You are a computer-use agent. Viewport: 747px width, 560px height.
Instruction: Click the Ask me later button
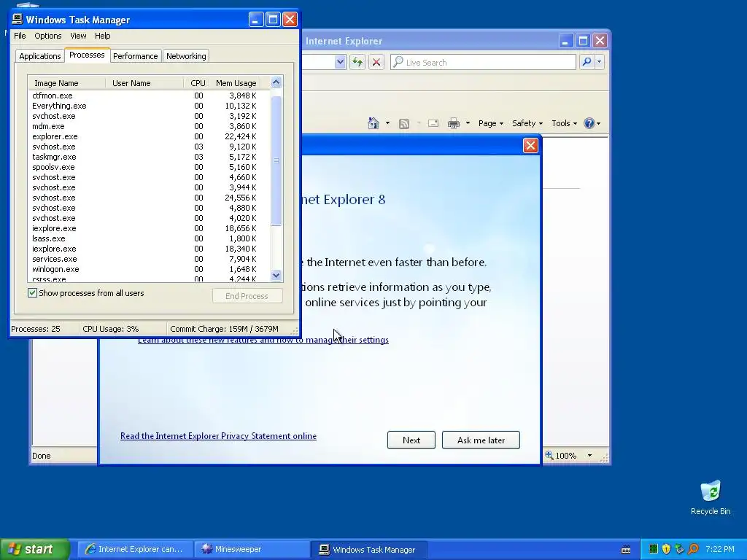pyautogui.click(x=481, y=440)
